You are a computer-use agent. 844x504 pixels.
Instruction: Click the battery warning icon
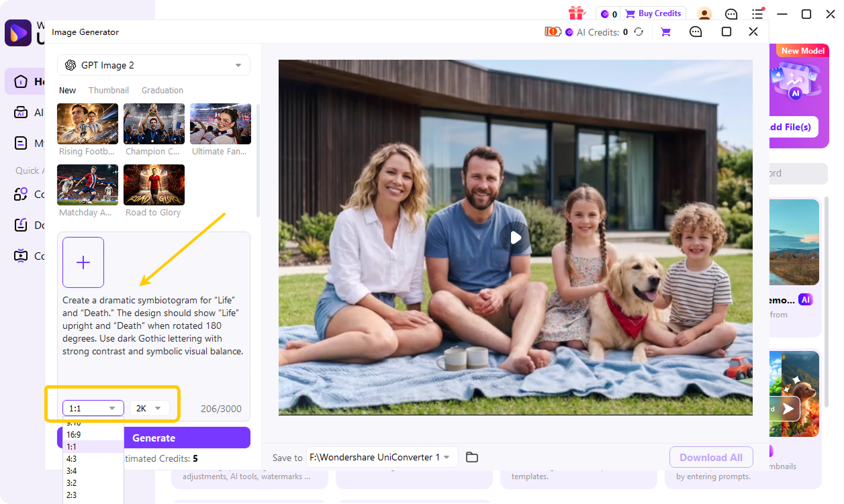click(553, 32)
